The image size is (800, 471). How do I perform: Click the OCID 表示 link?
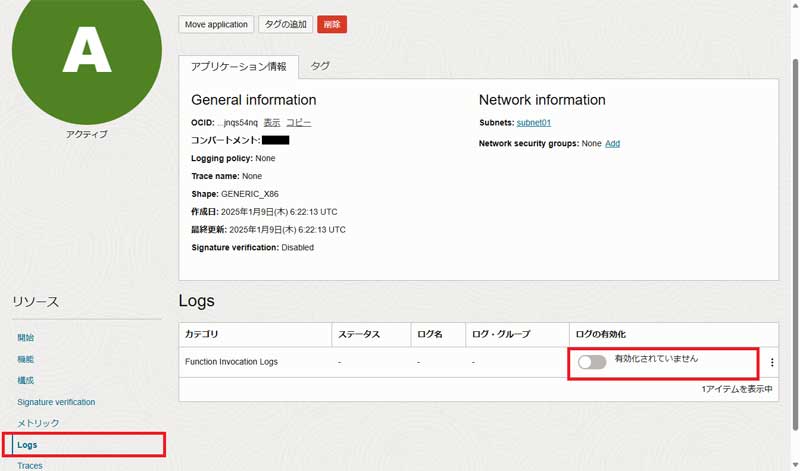pyautogui.click(x=272, y=123)
